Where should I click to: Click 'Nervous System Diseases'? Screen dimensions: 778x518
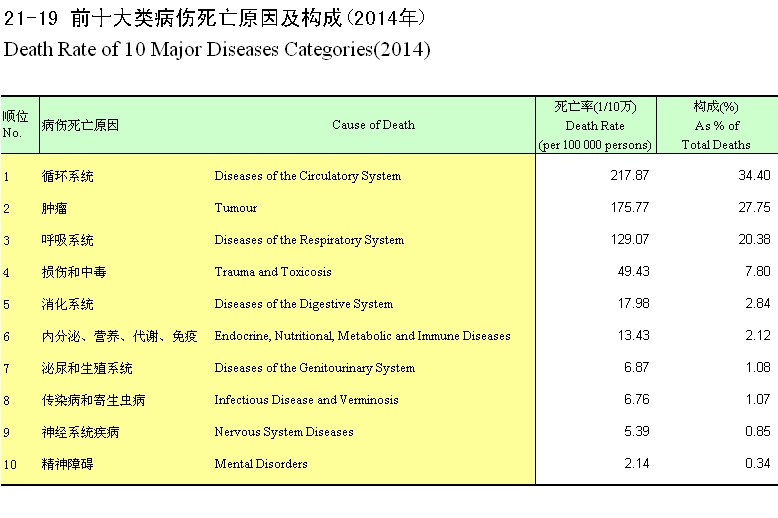284,432
